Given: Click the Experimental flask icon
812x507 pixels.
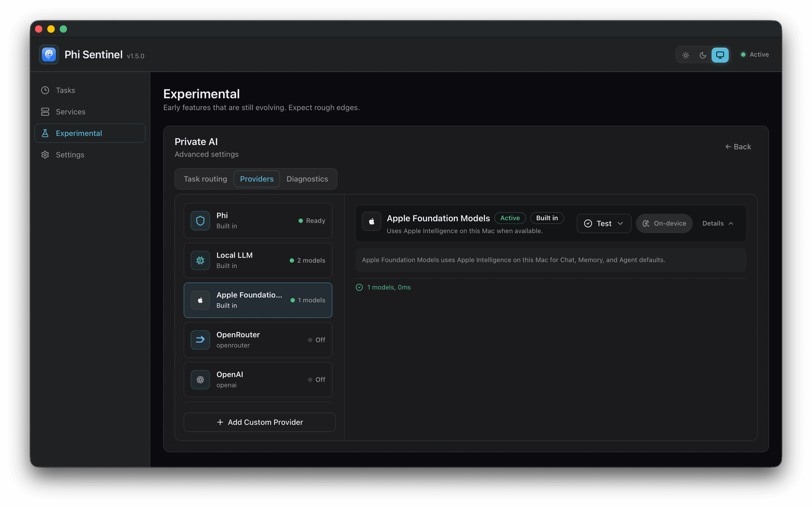Looking at the screenshot, I should click(45, 133).
